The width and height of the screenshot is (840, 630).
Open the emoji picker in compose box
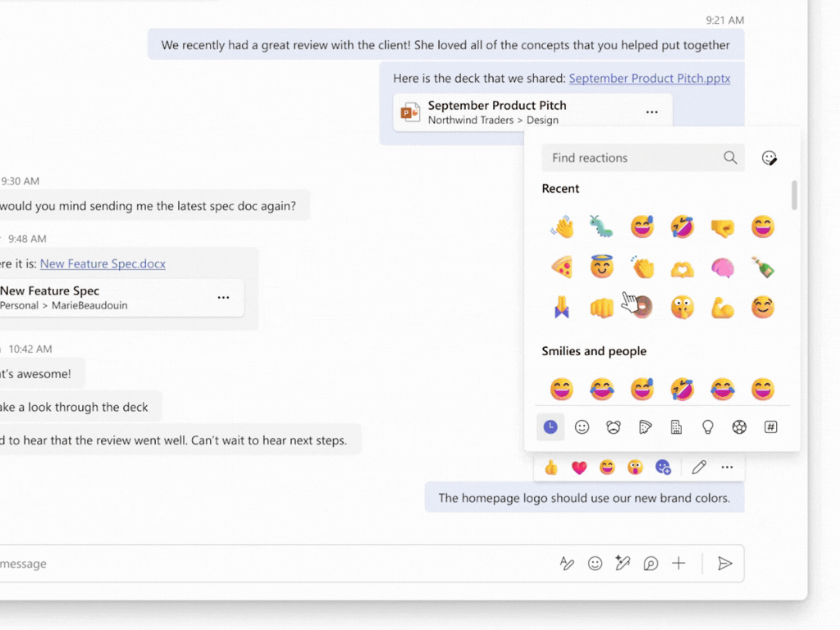pos(596,564)
